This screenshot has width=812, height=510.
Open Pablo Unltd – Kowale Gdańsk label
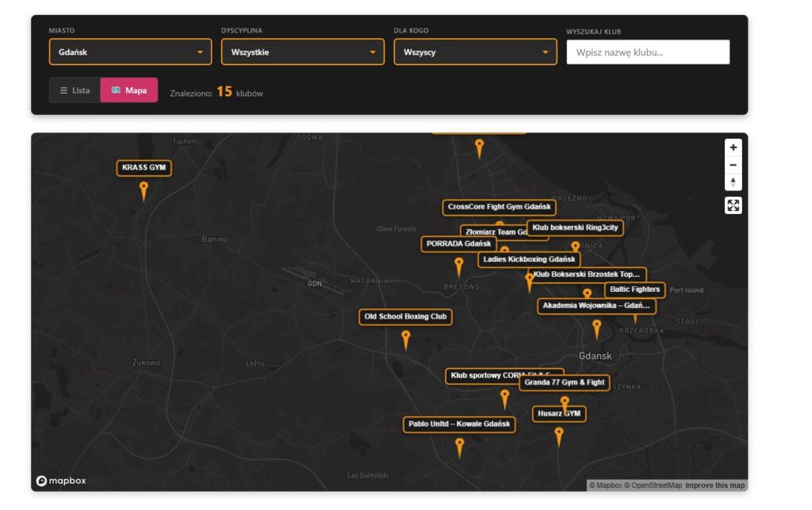[459, 424]
